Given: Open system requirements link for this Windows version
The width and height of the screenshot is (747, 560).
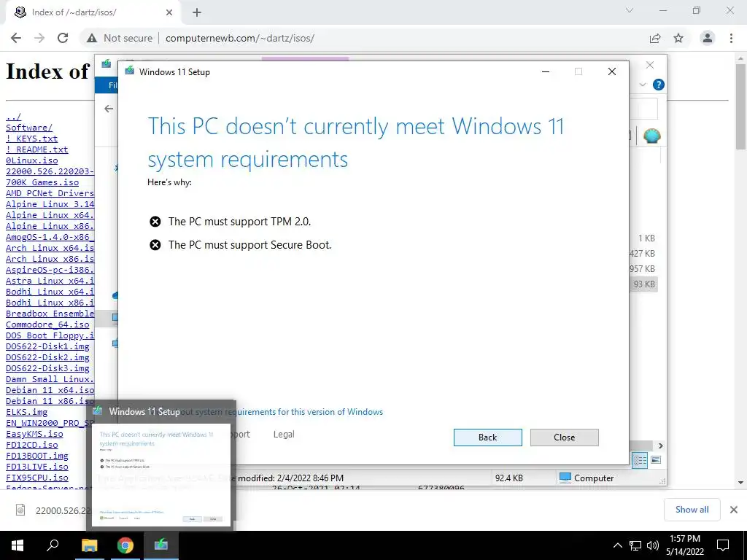Looking at the screenshot, I should tap(303, 412).
